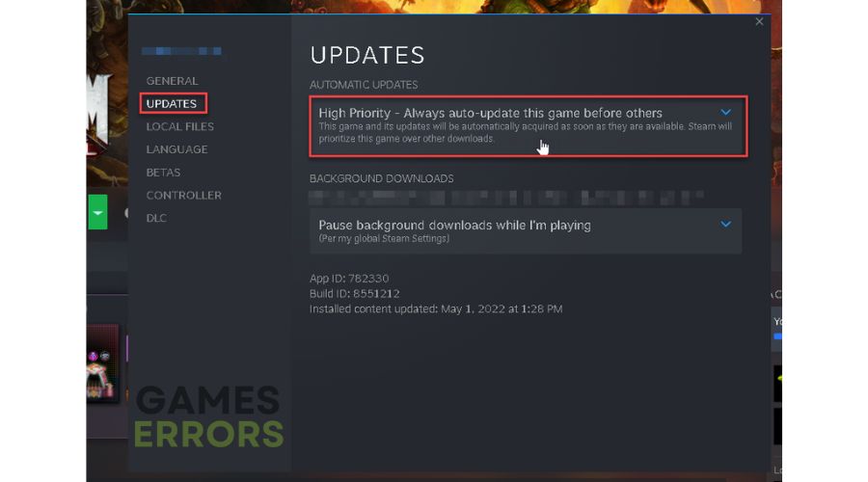Click the blurred game title in sidebar
Image resolution: width=868 pixels, height=482 pixels.
click(181, 51)
